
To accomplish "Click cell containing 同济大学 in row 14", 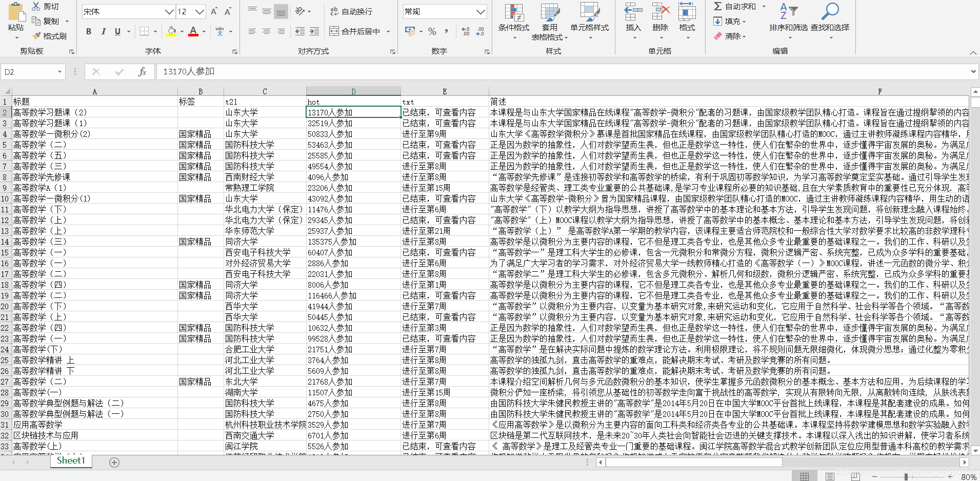I will point(265,242).
